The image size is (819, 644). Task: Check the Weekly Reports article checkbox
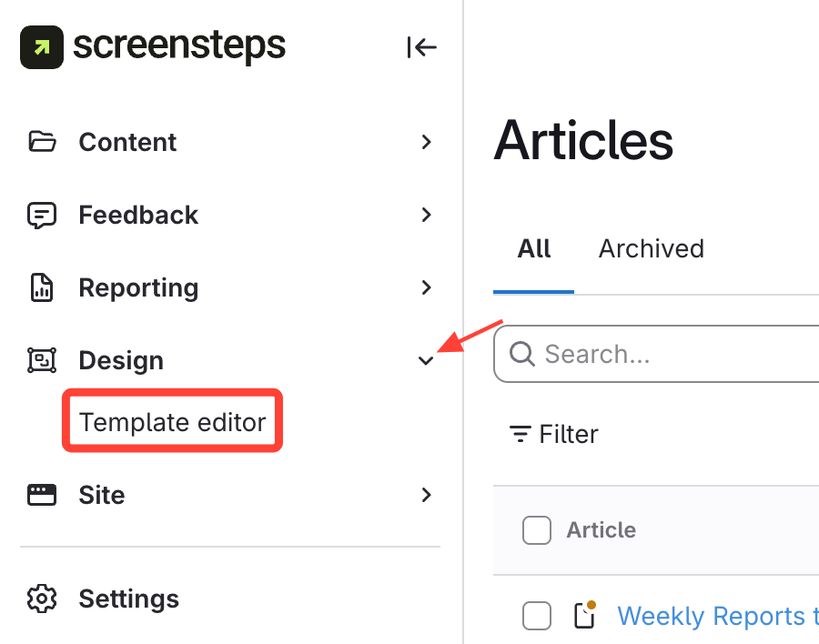pyautogui.click(x=537, y=616)
